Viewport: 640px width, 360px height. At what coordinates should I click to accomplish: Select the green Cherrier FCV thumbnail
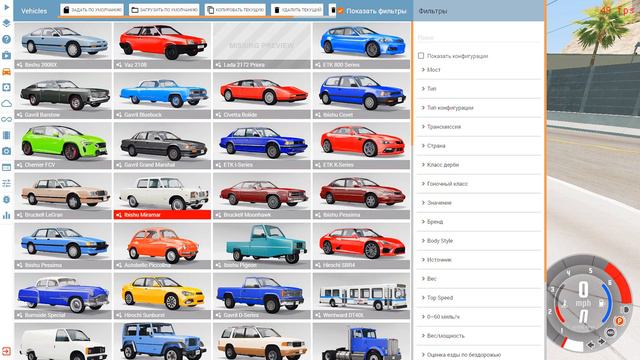coord(63,145)
